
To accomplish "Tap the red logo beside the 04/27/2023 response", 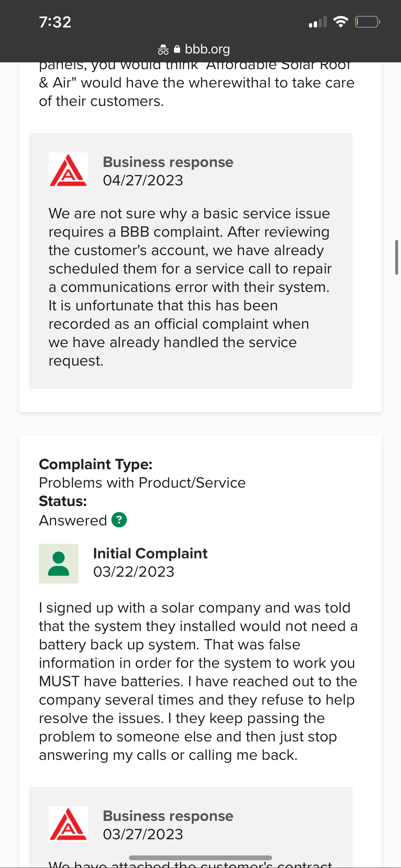I will pyautogui.click(x=68, y=170).
